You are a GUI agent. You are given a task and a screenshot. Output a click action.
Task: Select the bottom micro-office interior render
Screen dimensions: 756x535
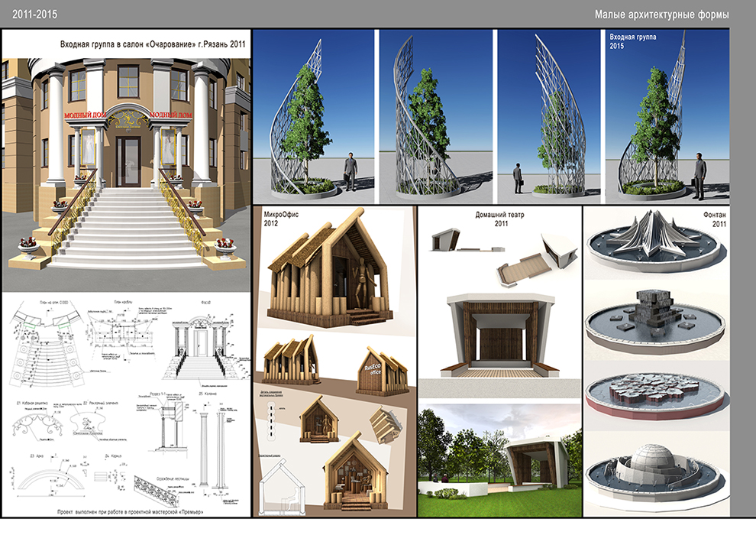click(356, 472)
